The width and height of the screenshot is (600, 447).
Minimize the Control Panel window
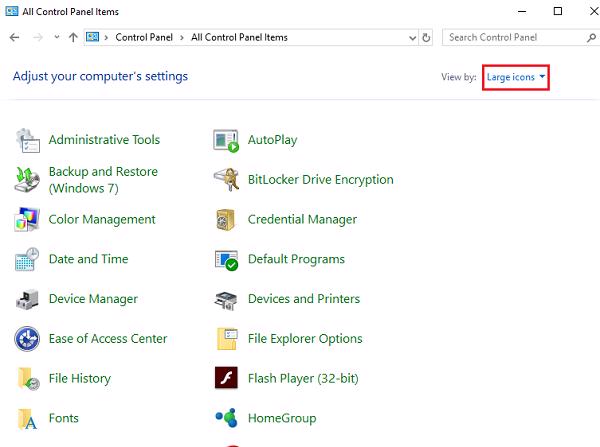(x=522, y=11)
